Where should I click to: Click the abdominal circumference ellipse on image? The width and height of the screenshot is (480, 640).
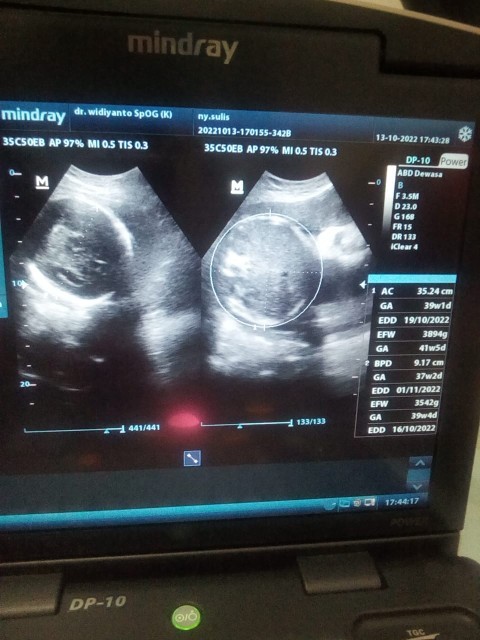pyautogui.click(x=267, y=270)
